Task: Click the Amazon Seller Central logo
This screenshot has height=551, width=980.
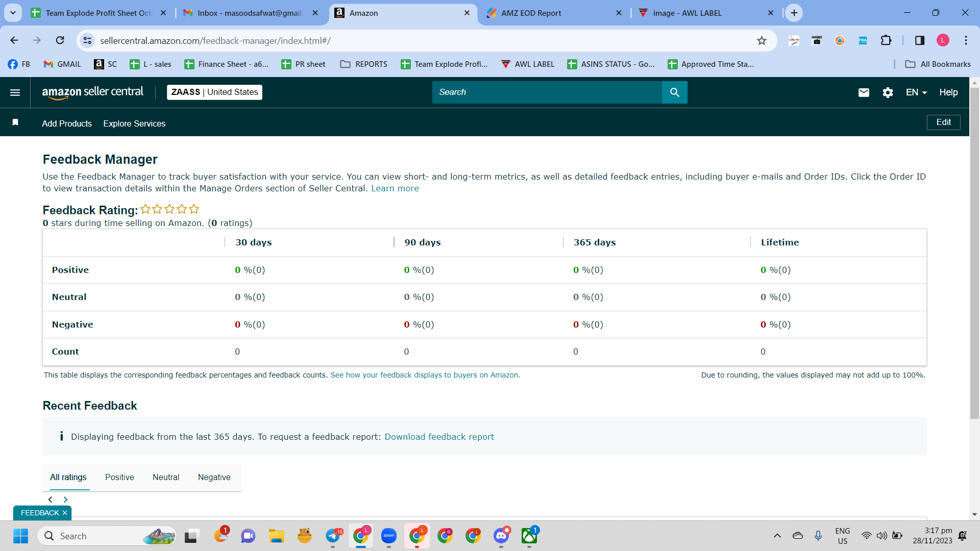Action: (x=92, y=92)
